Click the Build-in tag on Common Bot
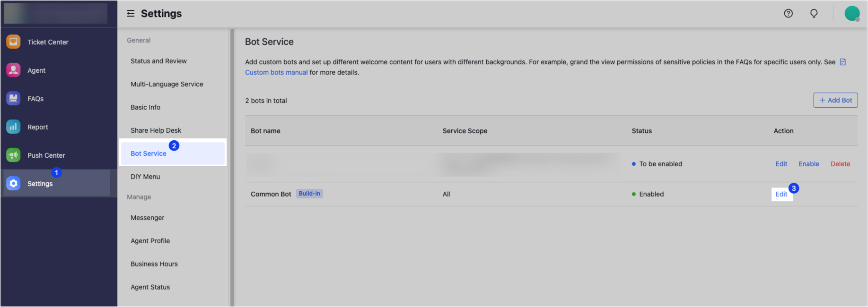 pos(309,194)
